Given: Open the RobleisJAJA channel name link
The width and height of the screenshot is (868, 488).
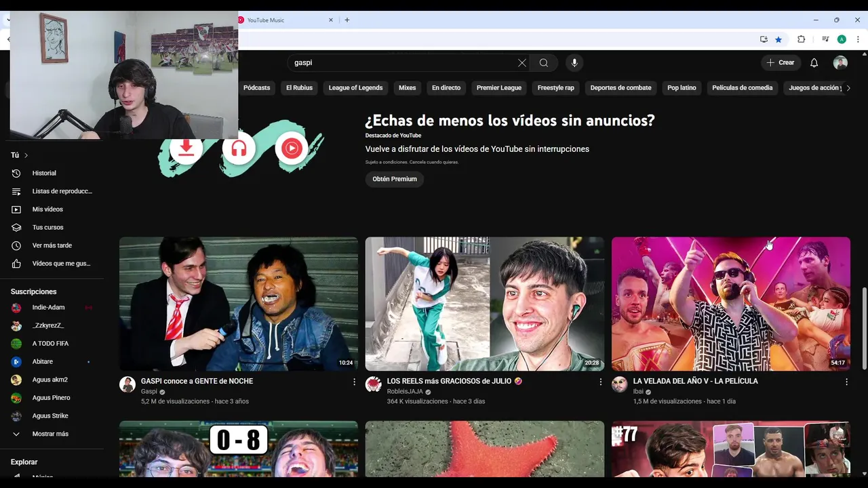Looking at the screenshot, I should (405, 392).
